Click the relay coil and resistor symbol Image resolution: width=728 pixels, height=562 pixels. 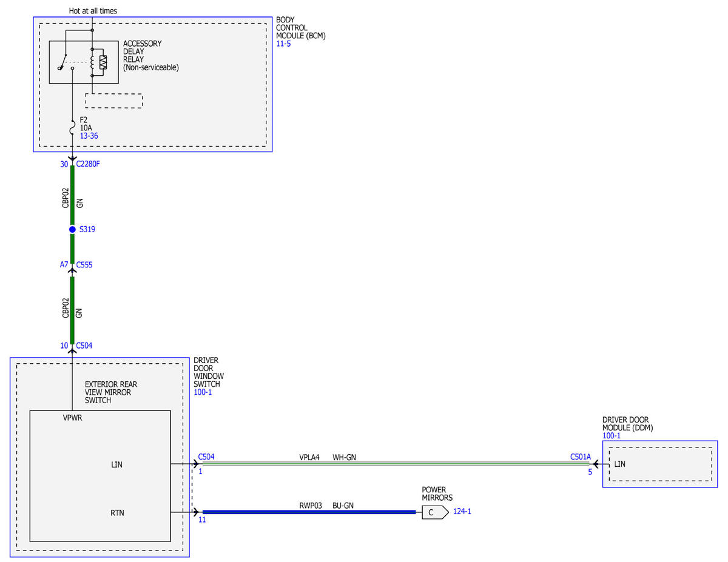(x=98, y=62)
